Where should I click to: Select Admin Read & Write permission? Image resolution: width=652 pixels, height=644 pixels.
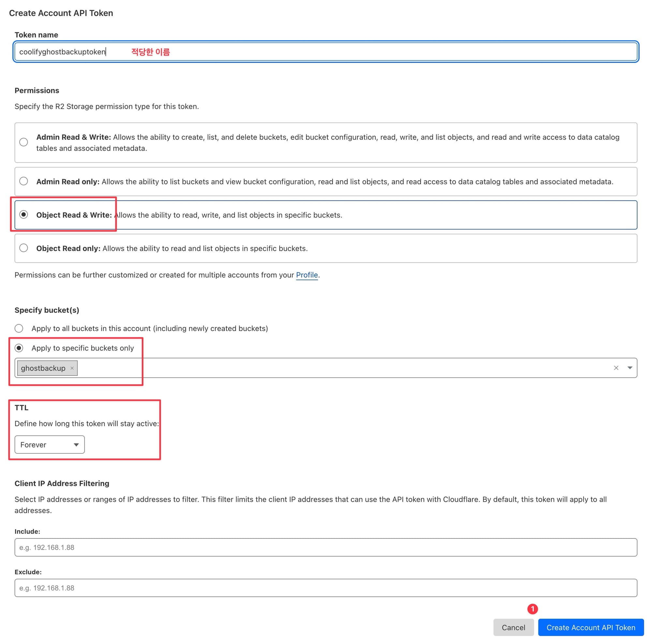click(x=23, y=142)
